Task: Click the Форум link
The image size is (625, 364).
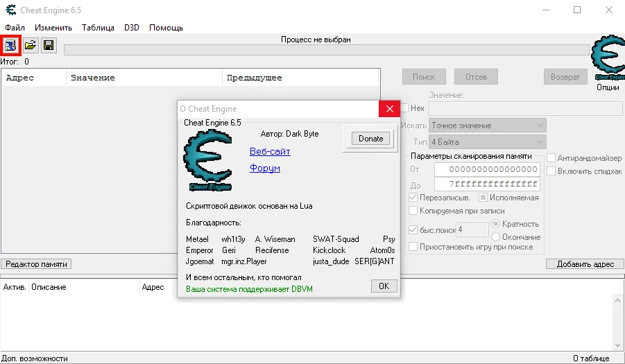Action: pyautogui.click(x=264, y=168)
